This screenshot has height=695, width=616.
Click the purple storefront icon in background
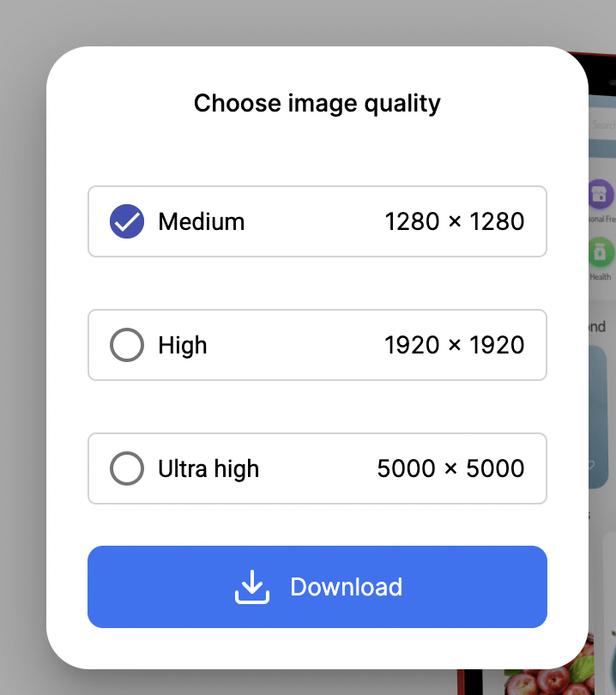pyautogui.click(x=601, y=194)
